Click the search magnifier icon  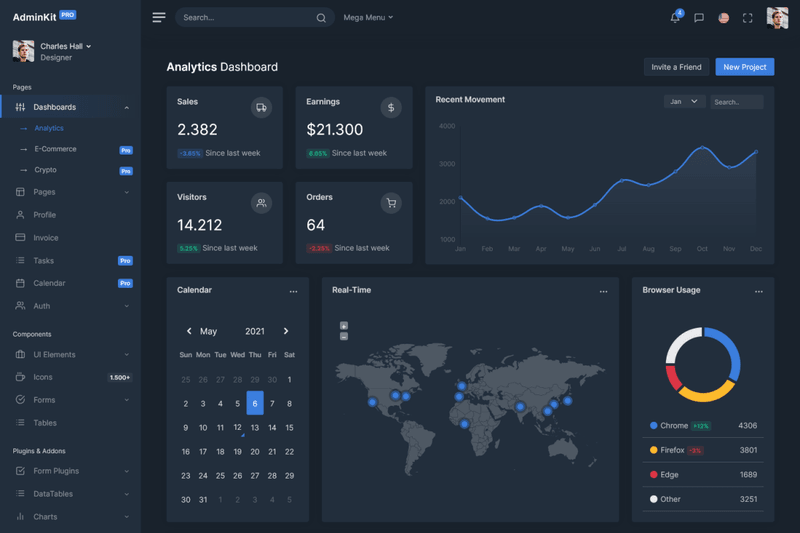tap(321, 18)
